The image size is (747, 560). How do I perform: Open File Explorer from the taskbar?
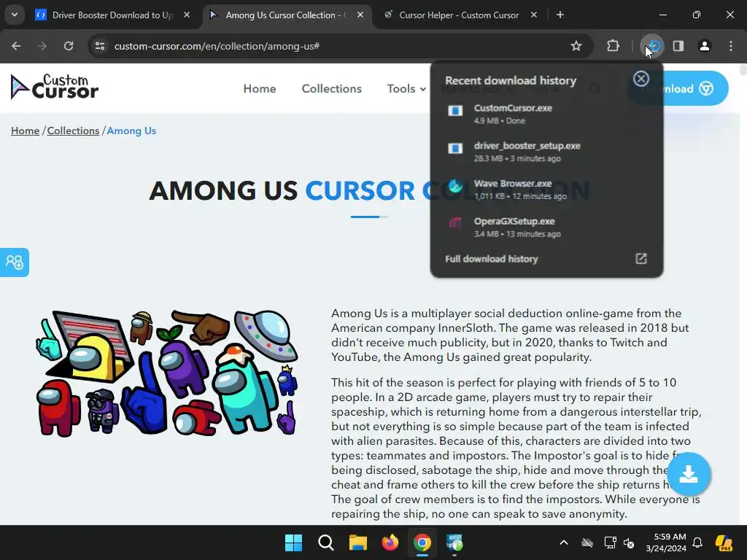[x=357, y=542]
